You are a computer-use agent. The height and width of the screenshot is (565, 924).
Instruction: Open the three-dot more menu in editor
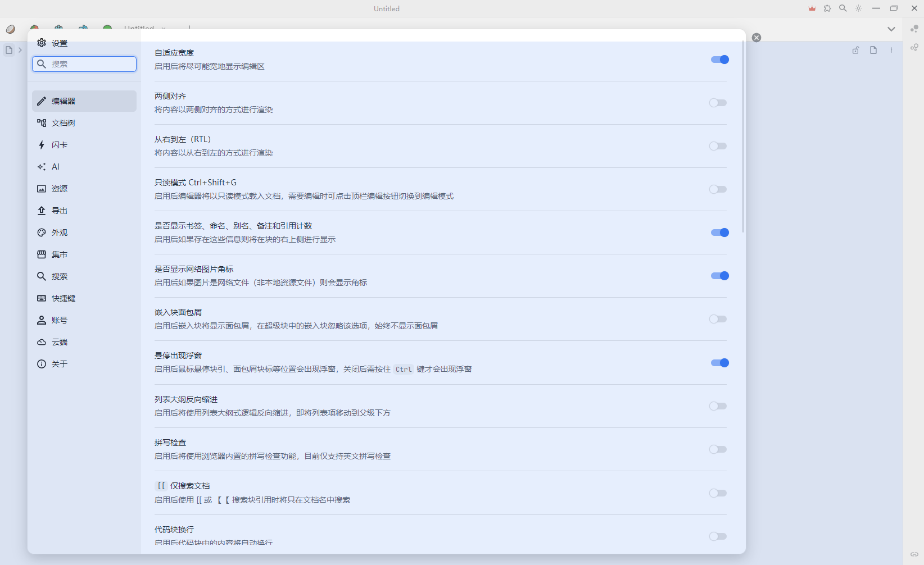click(x=891, y=50)
